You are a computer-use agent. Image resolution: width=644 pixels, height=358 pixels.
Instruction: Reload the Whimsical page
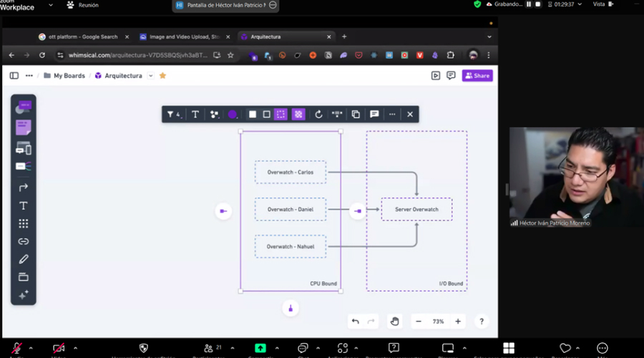pyautogui.click(x=42, y=55)
